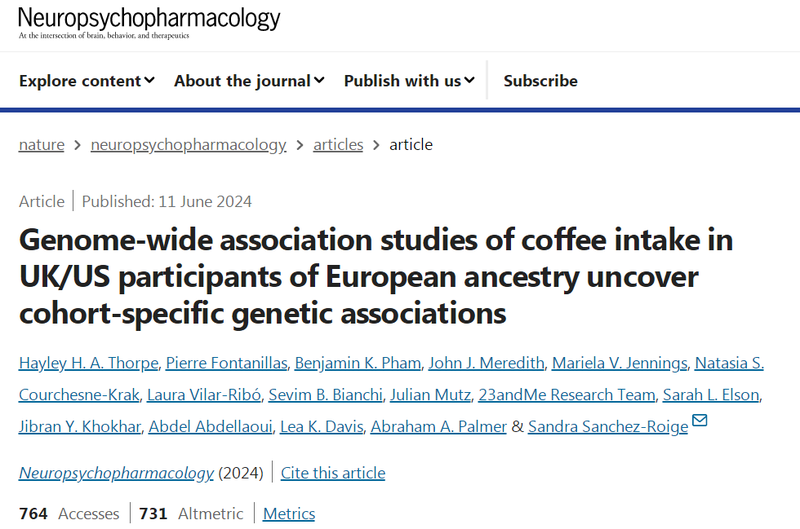Open the neuropsychopharmacology breadcrumb link
The height and width of the screenshot is (529, 800).
click(188, 144)
